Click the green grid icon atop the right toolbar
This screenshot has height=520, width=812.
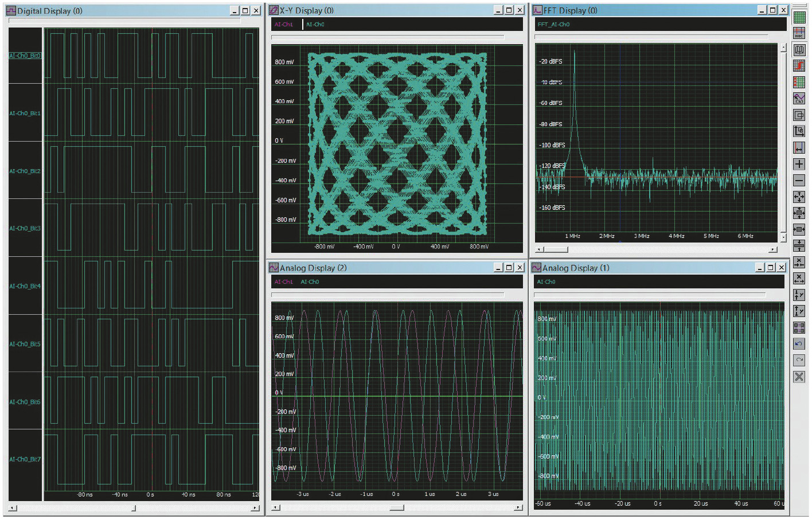(799, 17)
